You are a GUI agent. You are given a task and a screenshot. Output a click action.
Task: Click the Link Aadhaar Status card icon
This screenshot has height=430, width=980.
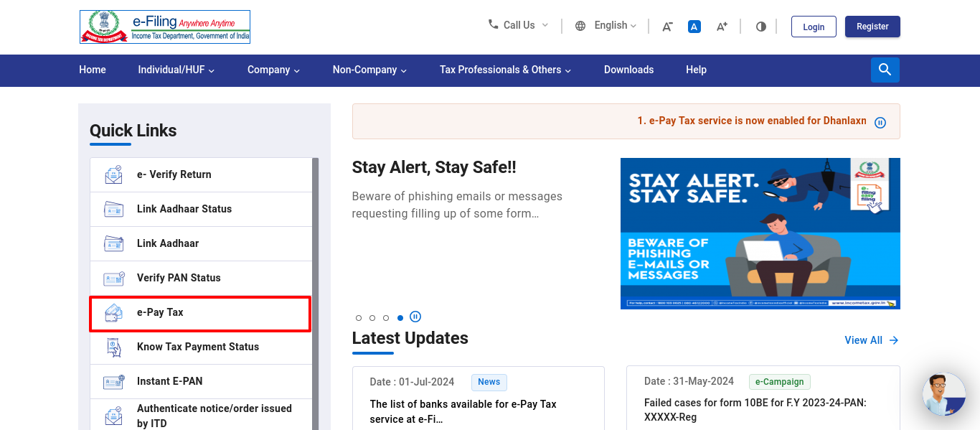click(113, 209)
